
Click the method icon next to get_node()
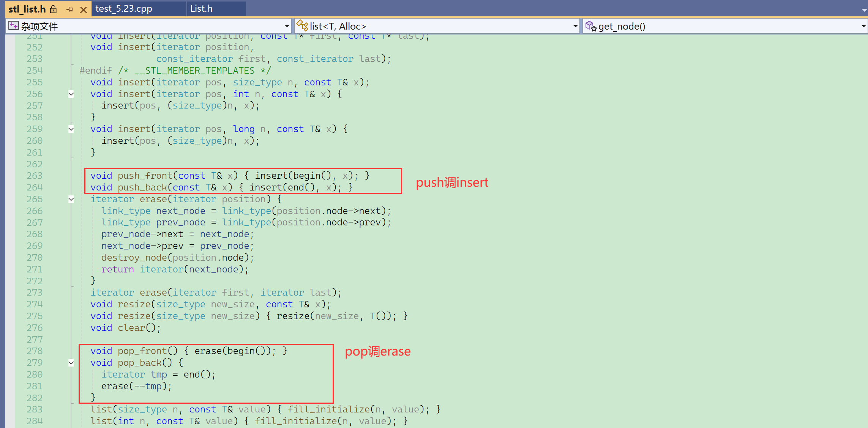[591, 26]
